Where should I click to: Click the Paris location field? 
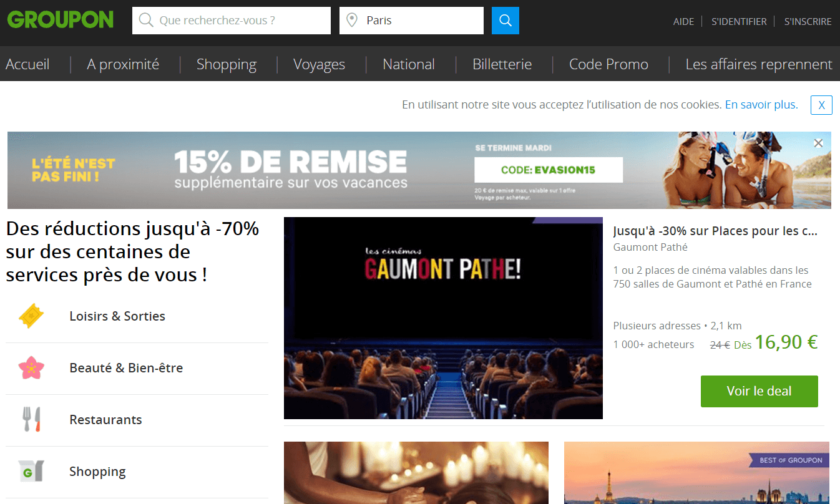[411, 21]
